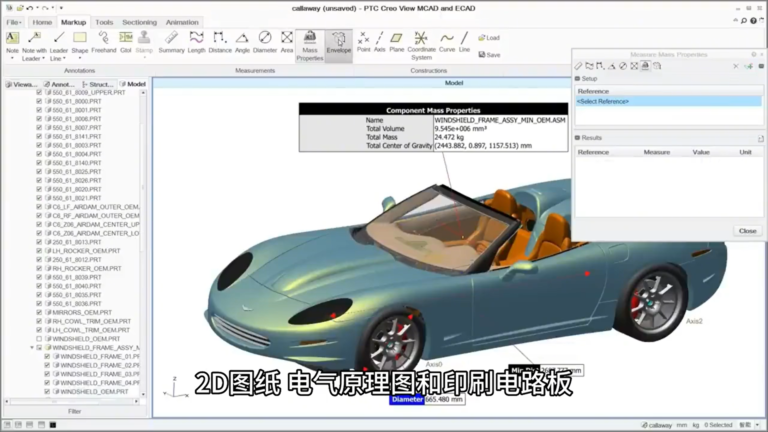Image resolution: width=768 pixels, height=432 pixels.
Task: Choose the Diameter measurement tool
Action: pyautogui.click(x=265, y=42)
